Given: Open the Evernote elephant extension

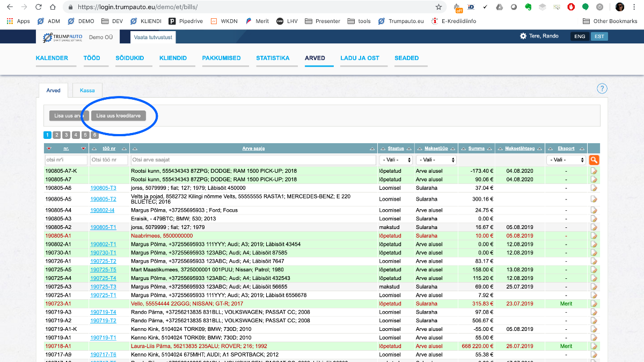Looking at the screenshot, I should pos(528,7).
